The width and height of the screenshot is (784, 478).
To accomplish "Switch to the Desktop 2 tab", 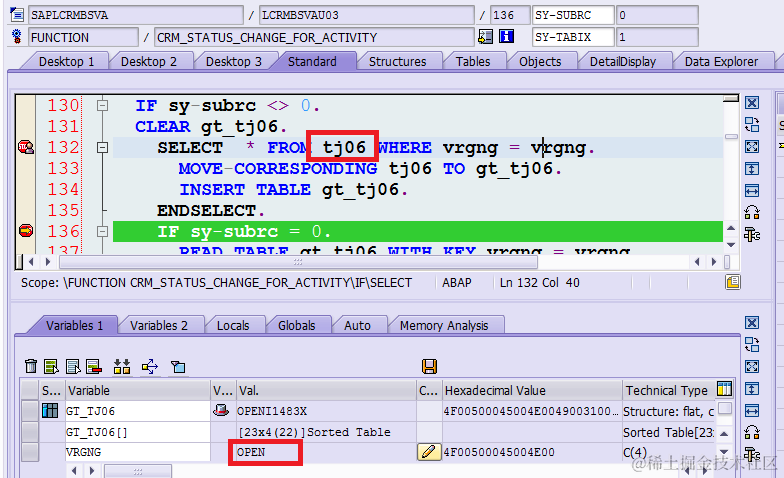I will (148, 62).
